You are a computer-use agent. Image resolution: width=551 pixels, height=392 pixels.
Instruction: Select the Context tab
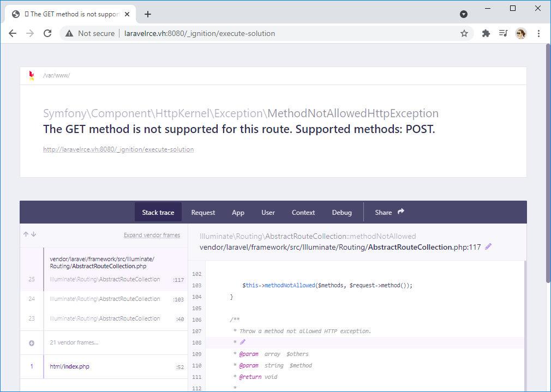303,213
